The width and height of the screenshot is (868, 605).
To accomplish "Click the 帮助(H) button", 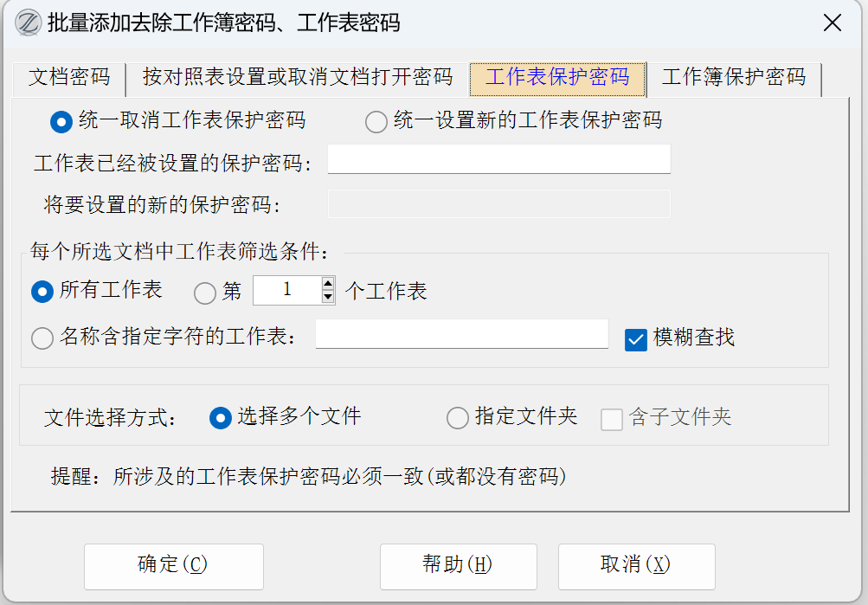I will coord(458,566).
